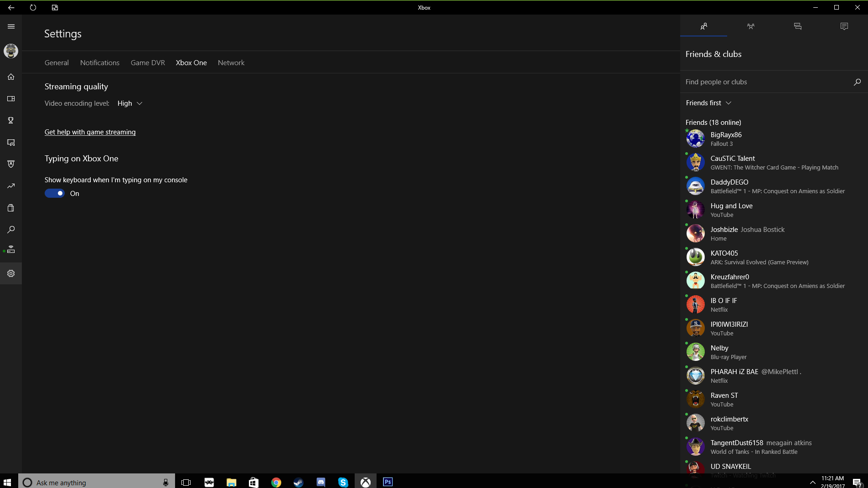Switch to the Network settings tab
This screenshot has height=488, width=868.
coord(231,63)
